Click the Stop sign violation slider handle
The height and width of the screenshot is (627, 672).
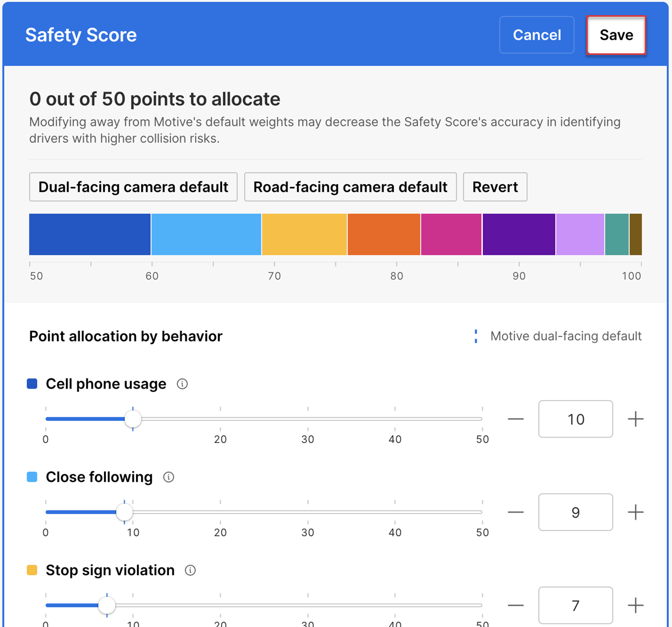tap(107, 606)
